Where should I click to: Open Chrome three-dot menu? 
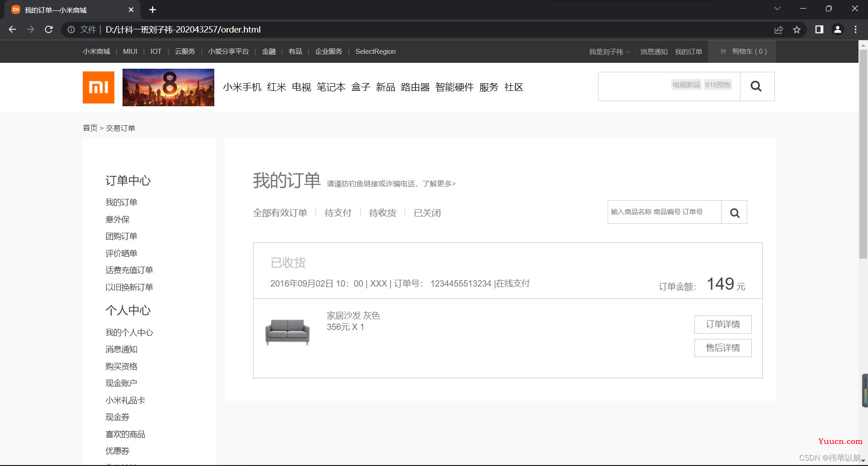tap(856, 29)
